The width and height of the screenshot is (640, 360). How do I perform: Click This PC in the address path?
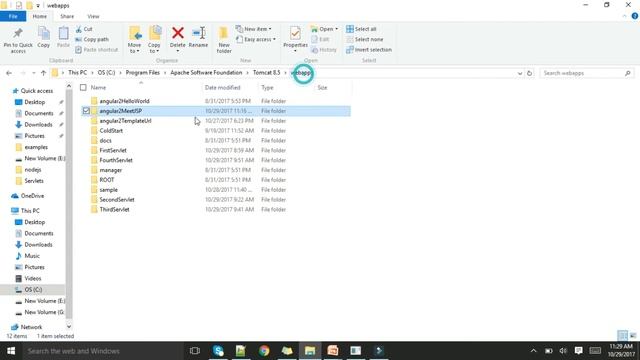click(x=78, y=73)
